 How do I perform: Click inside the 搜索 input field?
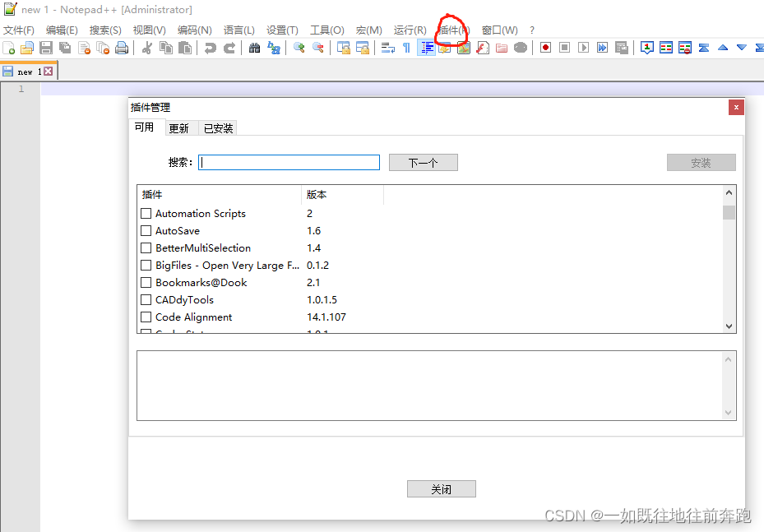(x=288, y=162)
